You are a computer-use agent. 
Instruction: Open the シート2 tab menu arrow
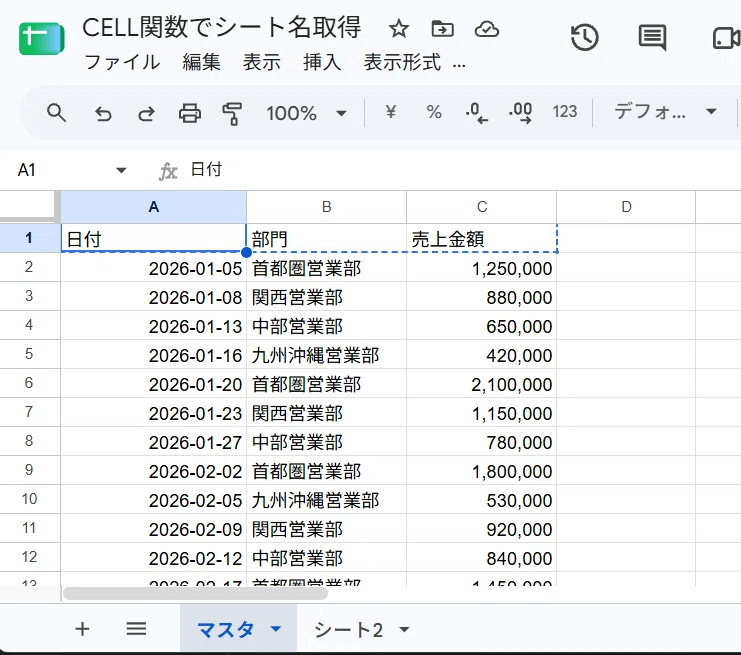point(404,629)
